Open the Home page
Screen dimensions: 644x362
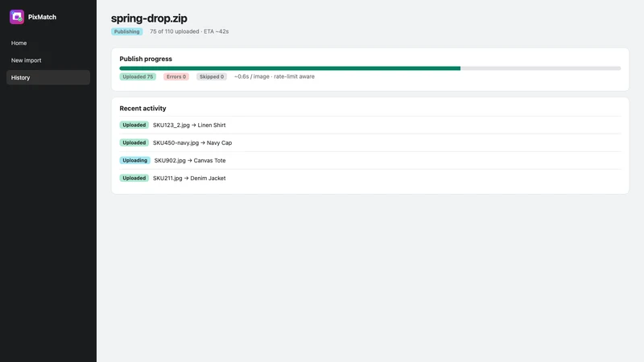(x=48, y=43)
